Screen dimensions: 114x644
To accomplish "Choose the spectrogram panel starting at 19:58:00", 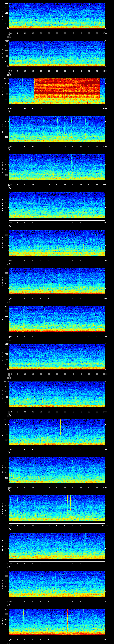I will click(x=57, y=470).
